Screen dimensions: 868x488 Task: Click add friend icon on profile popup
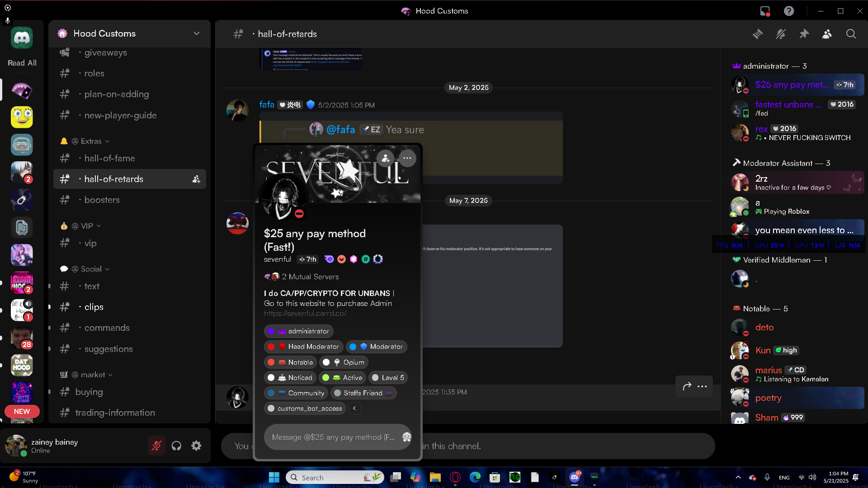386,158
